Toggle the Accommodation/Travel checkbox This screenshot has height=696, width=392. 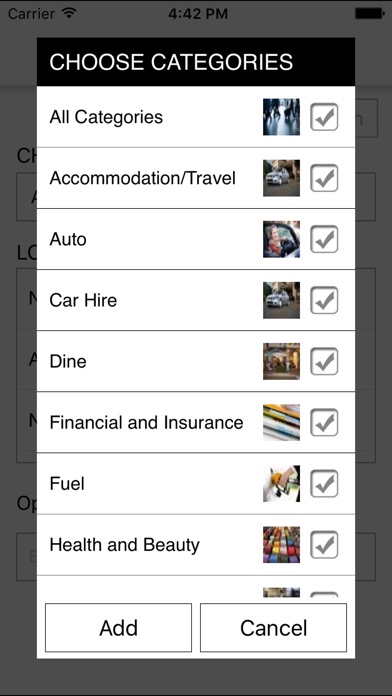tap(324, 178)
